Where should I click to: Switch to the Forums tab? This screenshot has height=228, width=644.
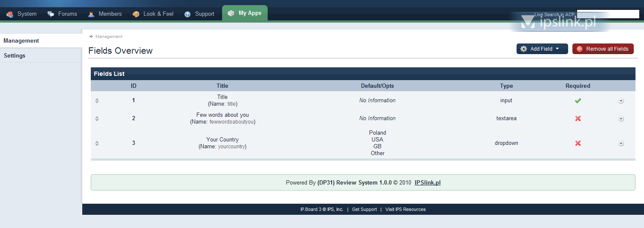coord(63,14)
